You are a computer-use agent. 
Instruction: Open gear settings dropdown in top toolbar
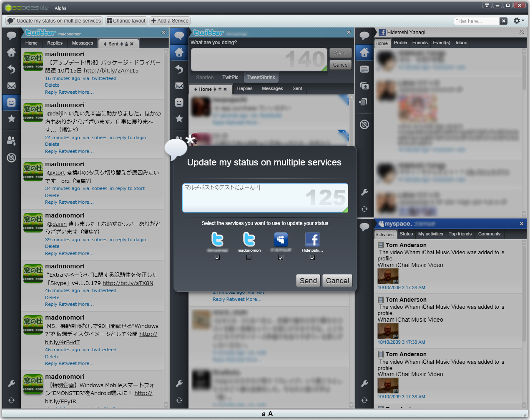[519, 20]
